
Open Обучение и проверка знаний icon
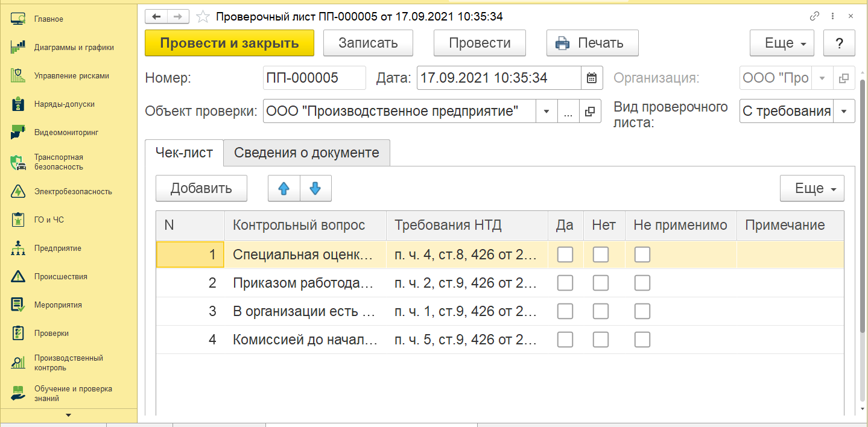click(x=18, y=393)
